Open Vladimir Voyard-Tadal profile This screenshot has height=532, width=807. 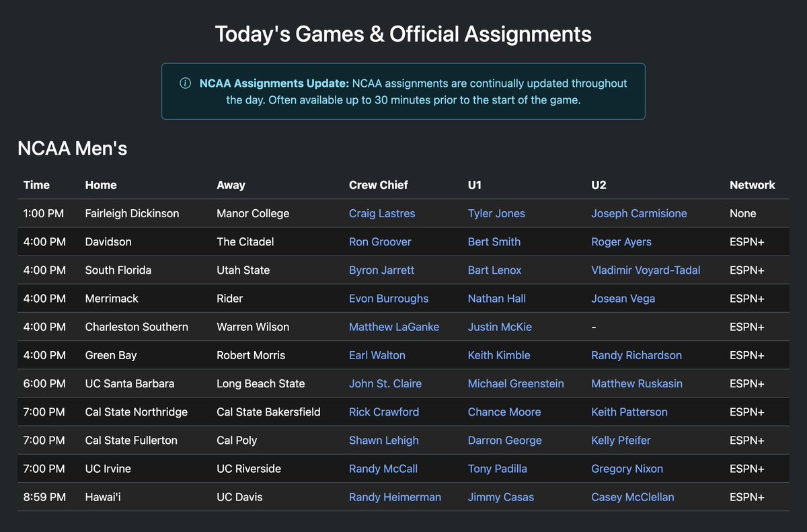click(x=646, y=270)
